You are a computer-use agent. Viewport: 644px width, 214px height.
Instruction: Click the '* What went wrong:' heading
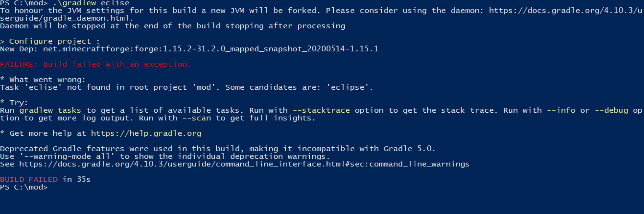[x=43, y=80]
